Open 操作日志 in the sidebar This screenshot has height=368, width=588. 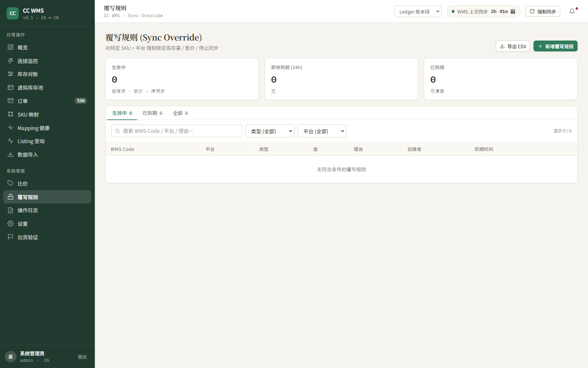tap(47, 210)
